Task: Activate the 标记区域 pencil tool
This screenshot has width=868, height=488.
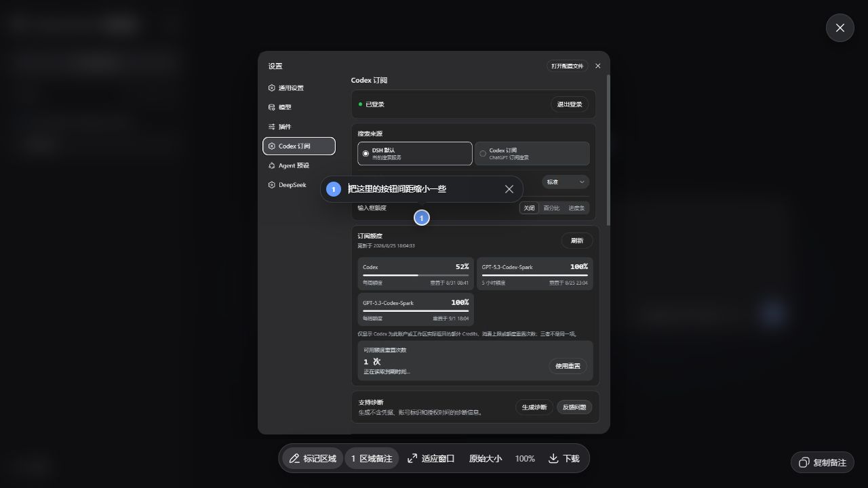Action: coord(313,458)
